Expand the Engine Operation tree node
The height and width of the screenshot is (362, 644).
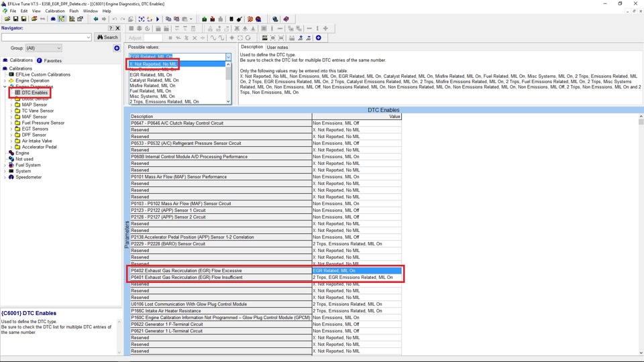coord(5,81)
